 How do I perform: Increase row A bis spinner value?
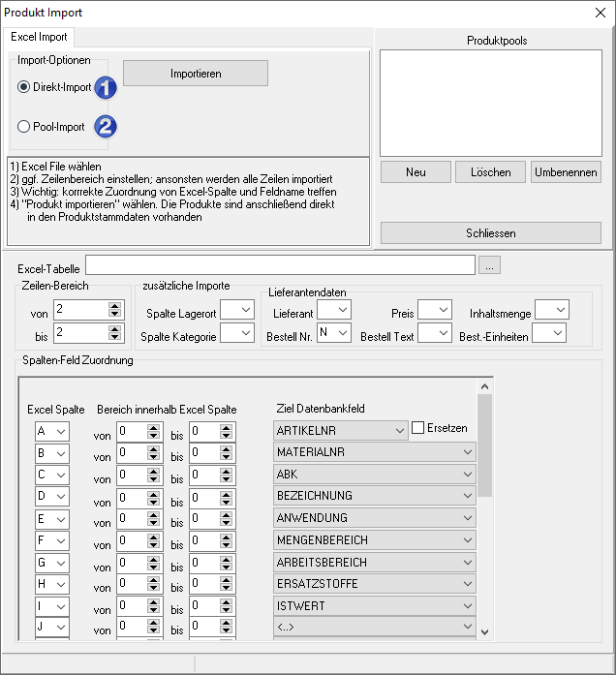tap(226, 428)
